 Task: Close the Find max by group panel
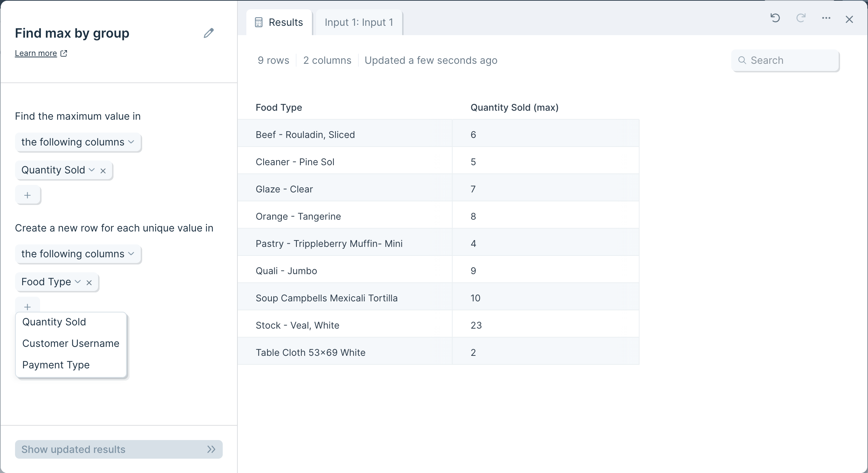tap(849, 19)
